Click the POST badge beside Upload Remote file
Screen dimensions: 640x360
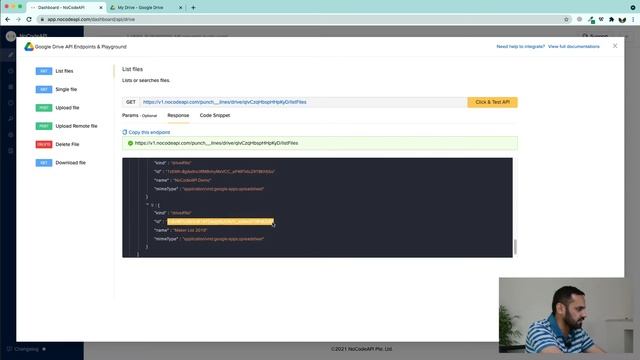click(44, 126)
